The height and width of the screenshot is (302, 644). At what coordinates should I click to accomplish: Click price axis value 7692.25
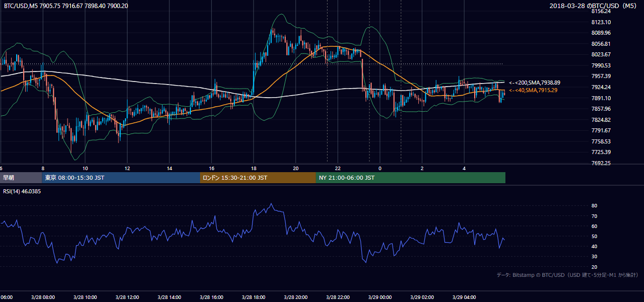pos(601,163)
